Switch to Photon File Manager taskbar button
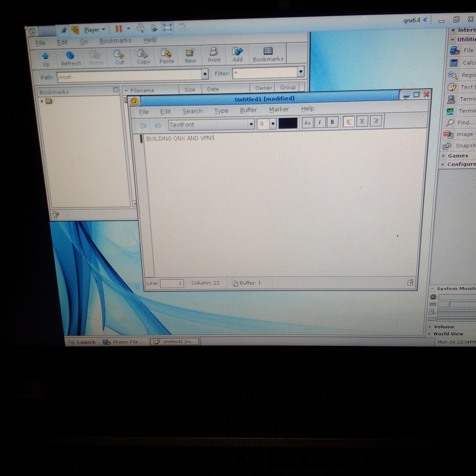The height and width of the screenshot is (476, 476). click(x=123, y=342)
